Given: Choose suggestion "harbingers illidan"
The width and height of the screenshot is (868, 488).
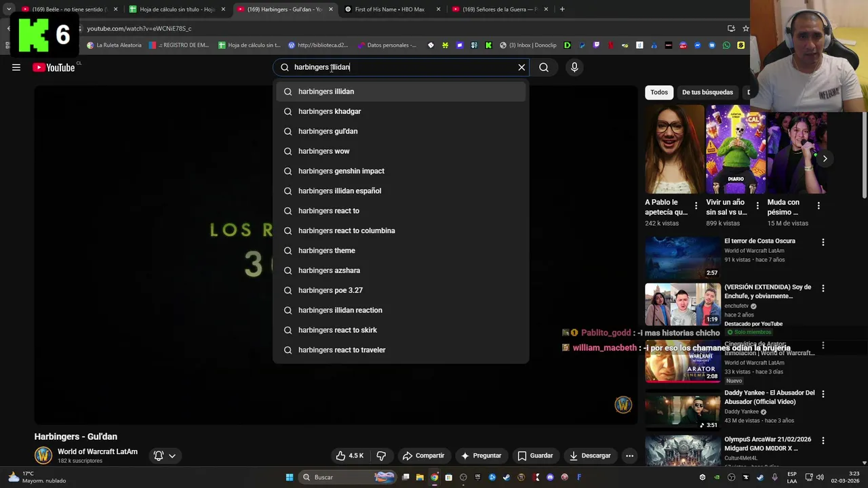Looking at the screenshot, I should tap(401, 91).
